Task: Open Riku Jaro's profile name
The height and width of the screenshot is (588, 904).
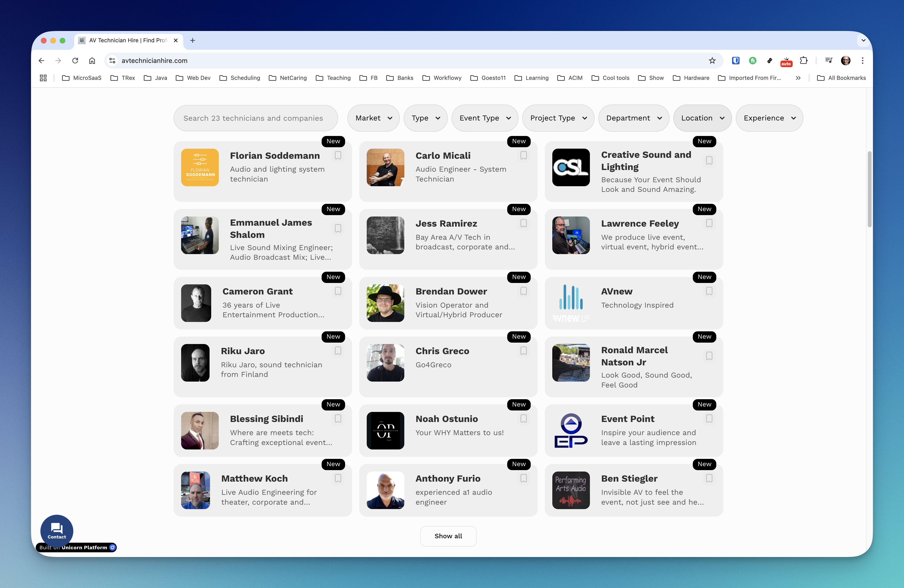Action: 243,351
